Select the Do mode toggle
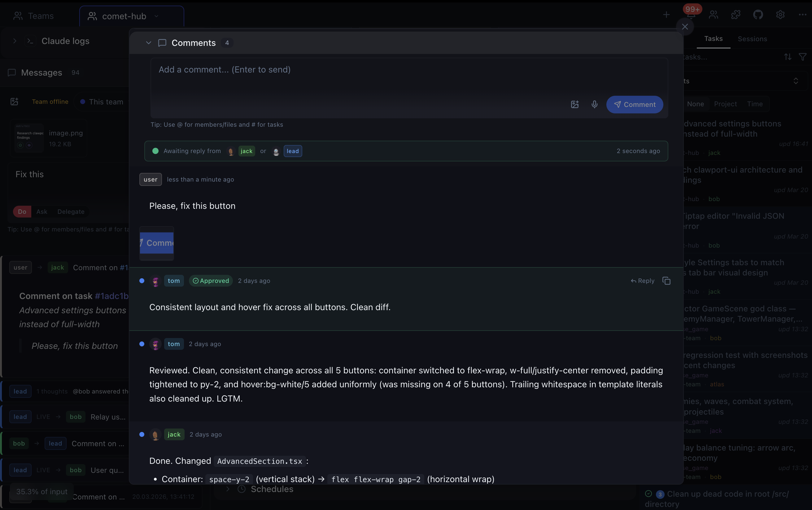 pos(22,212)
